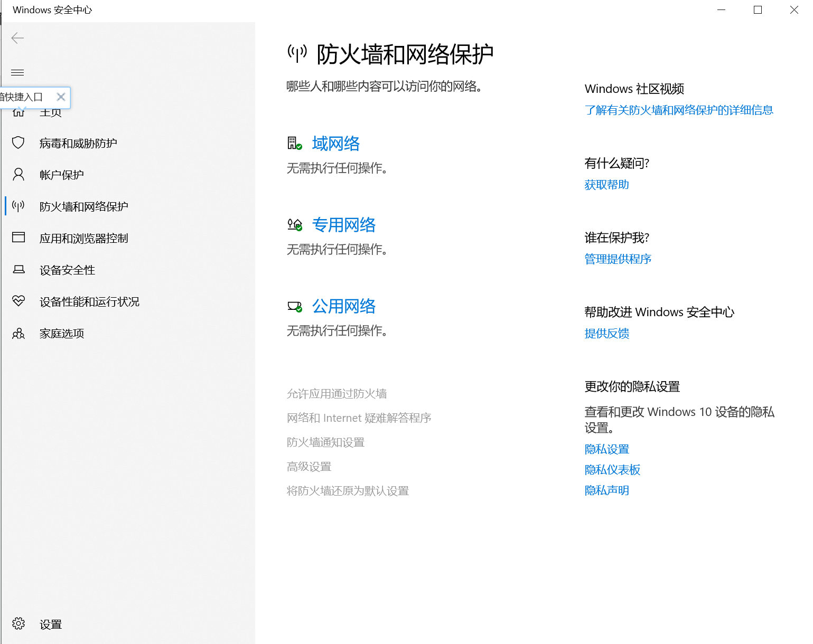The width and height of the screenshot is (813, 644).
Task: Click the device security laptop icon
Action: pos(18,270)
